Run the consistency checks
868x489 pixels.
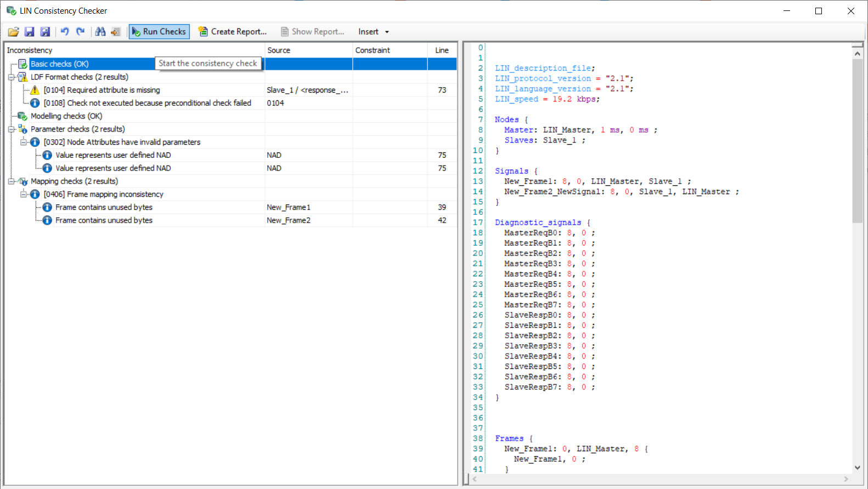(159, 32)
